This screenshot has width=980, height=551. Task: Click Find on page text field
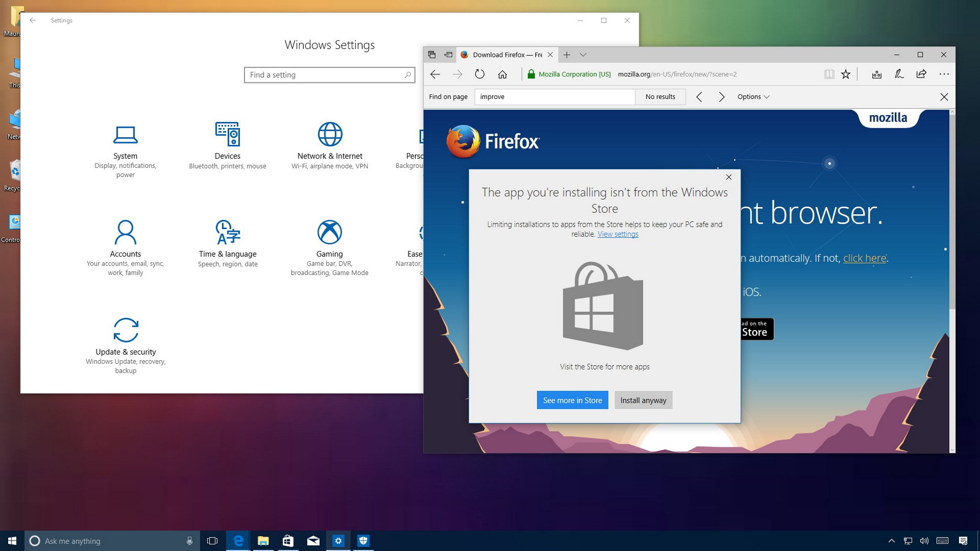[x=555, y=97]
